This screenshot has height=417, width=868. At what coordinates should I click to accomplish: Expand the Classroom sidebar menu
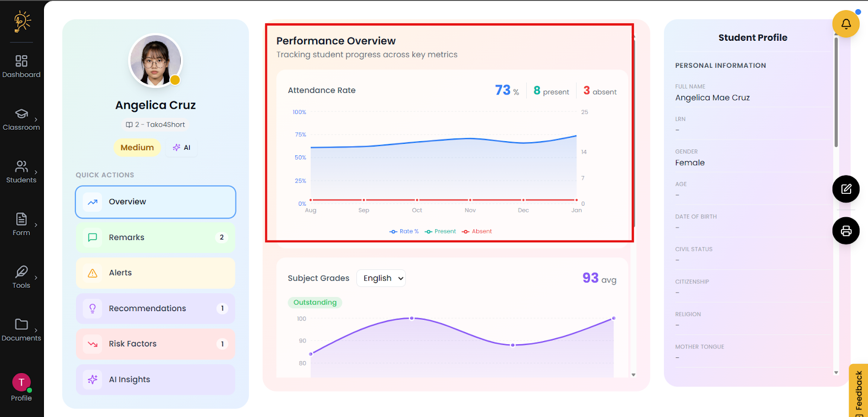(x=21, y=119)
